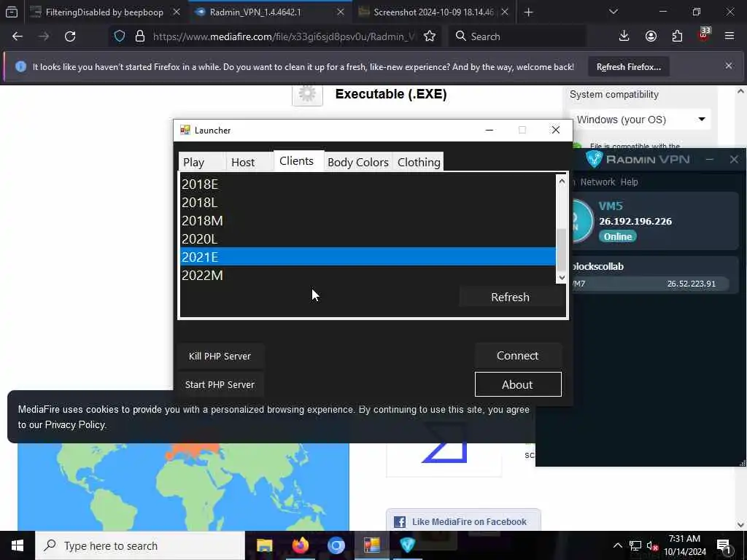747x560 pixels.
Task: Open the Windows notification center
Action: (x=724, y=546)
